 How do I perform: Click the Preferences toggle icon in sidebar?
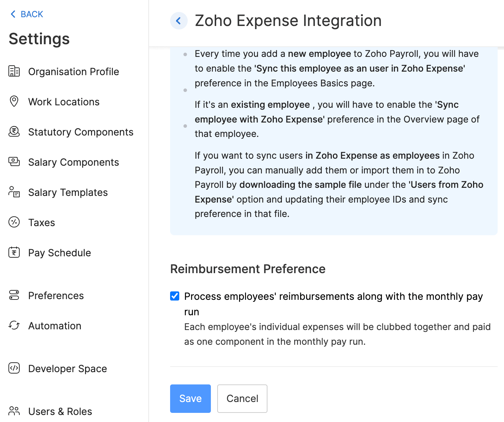tap(14, 295)
